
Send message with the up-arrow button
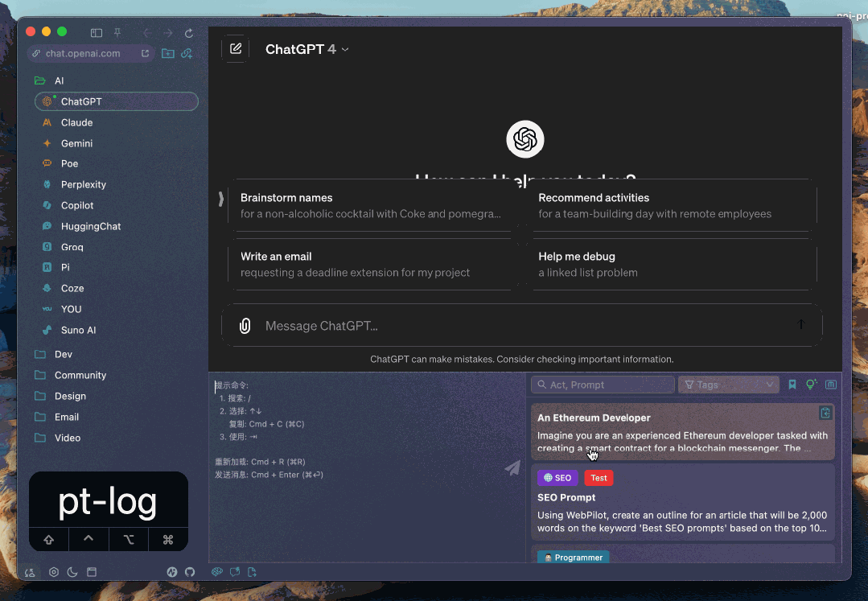(801, 324)
